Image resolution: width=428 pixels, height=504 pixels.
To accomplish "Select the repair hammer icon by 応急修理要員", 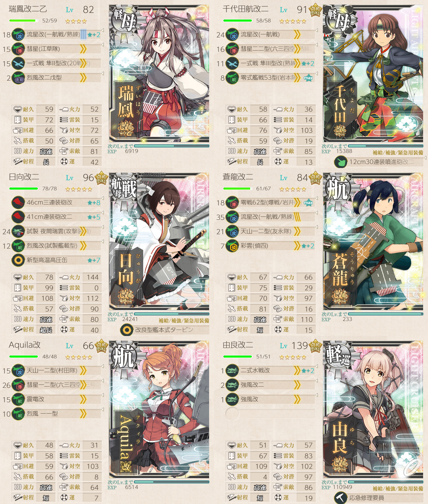I will click(341, 498).
